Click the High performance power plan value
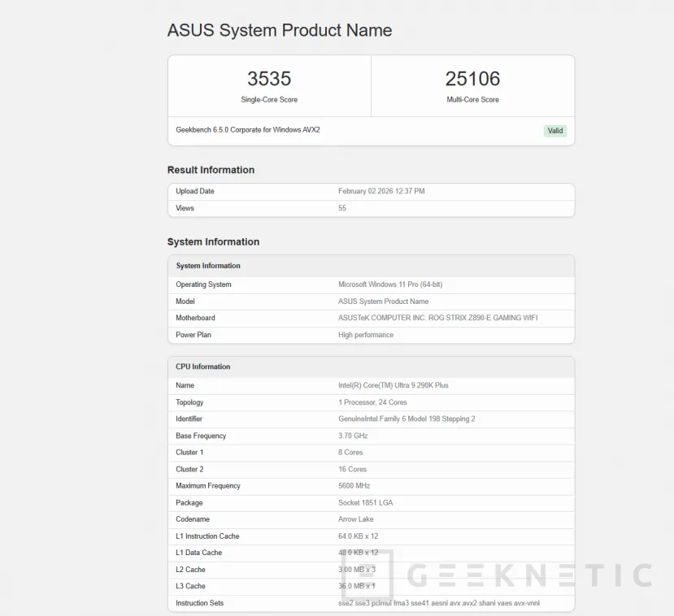 (366, 335)
